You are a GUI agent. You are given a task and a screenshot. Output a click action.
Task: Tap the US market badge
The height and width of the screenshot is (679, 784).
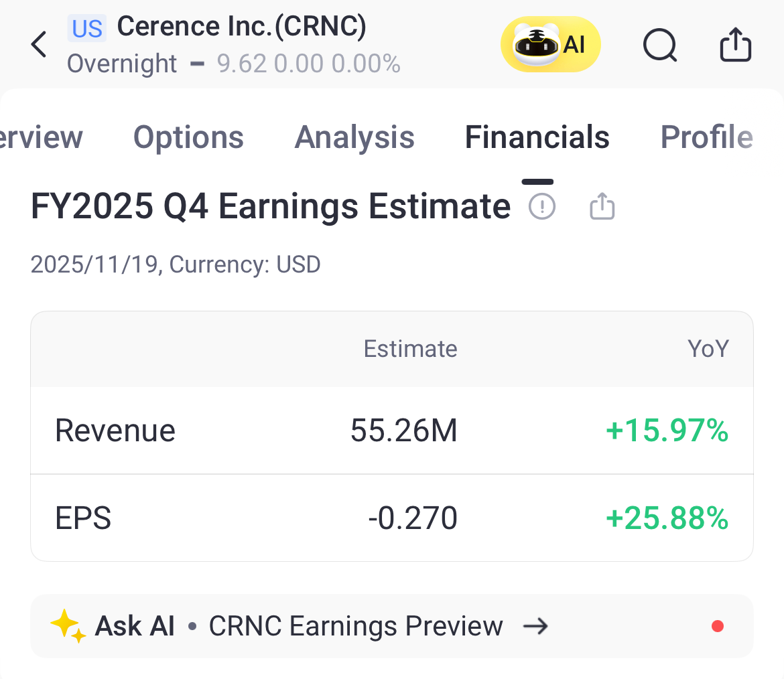tap(87, 29)
